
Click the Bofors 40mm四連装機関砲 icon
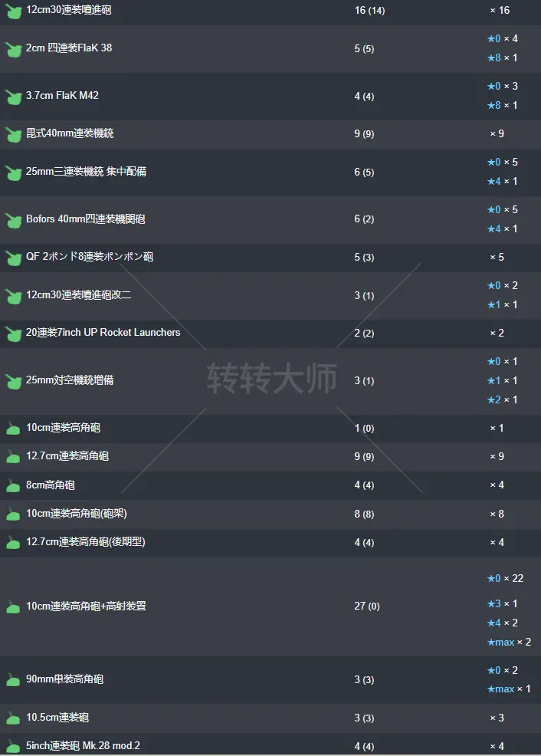(x=13, y=220)
